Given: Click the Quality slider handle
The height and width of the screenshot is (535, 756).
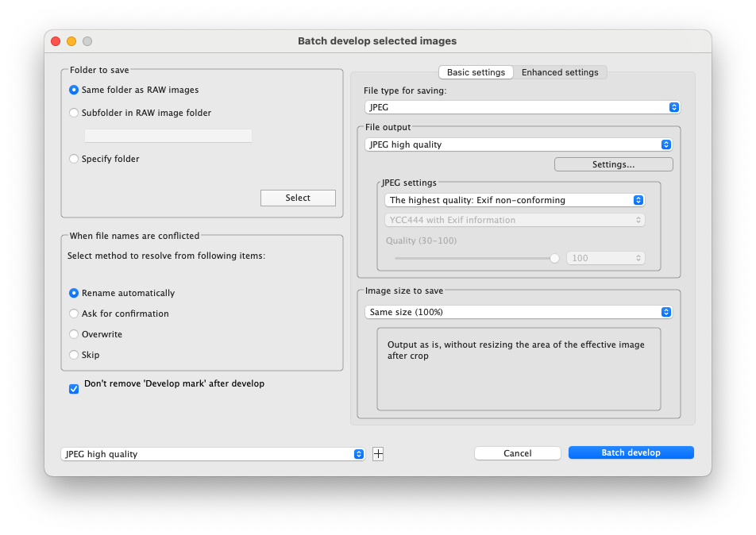Looking at the screenshot, I should coord(554,258).
